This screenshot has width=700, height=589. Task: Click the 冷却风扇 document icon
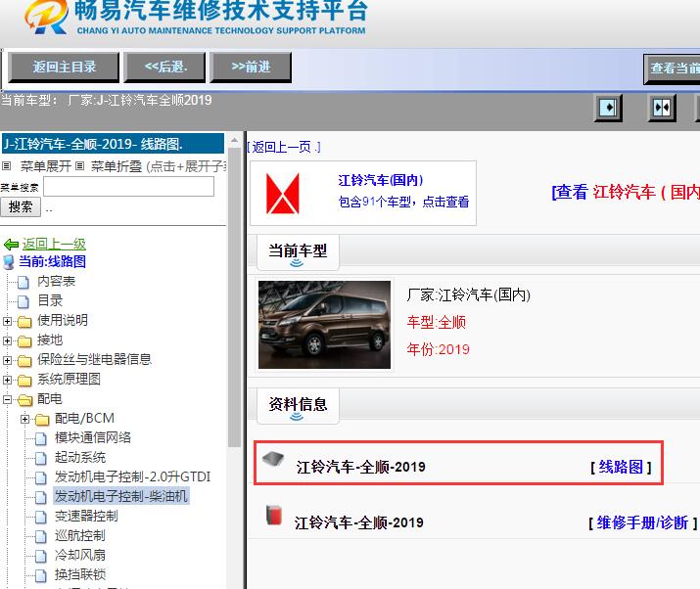coord(40,556)
